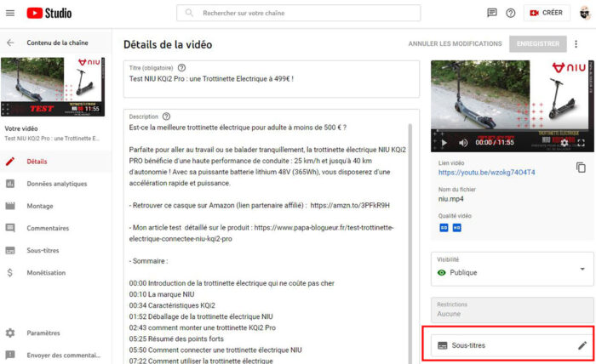
Task: Edit Sous-titres with the pencil icon
Action: pos(582,345)
